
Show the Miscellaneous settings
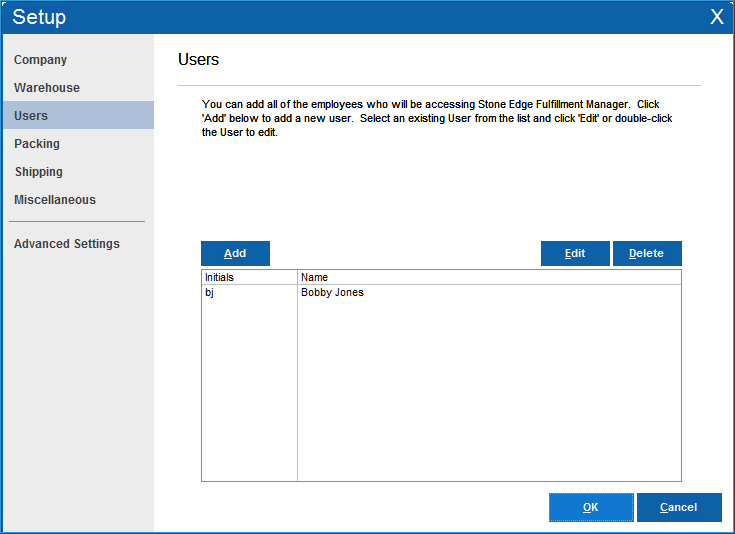[55, 200]
